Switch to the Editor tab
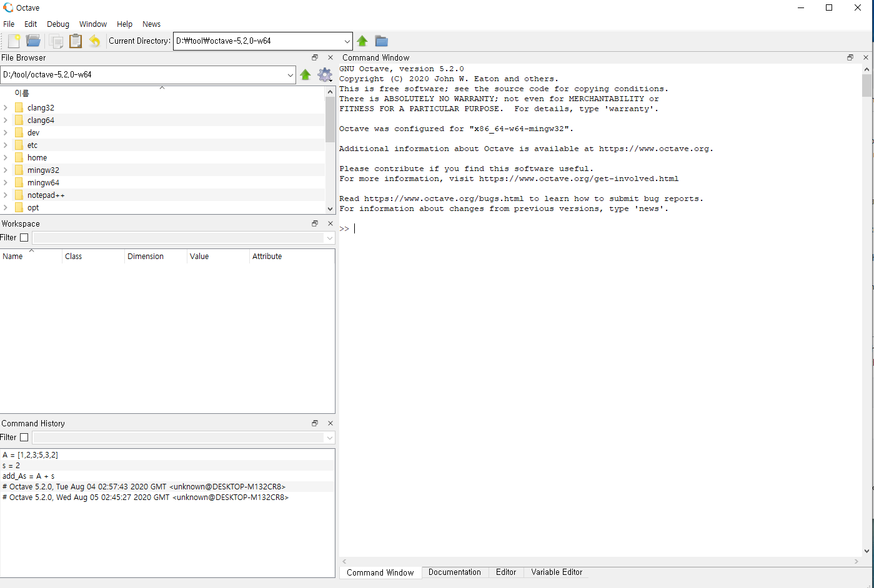Image resolution: width=874 pixels, height=588 pixels. 506,572
